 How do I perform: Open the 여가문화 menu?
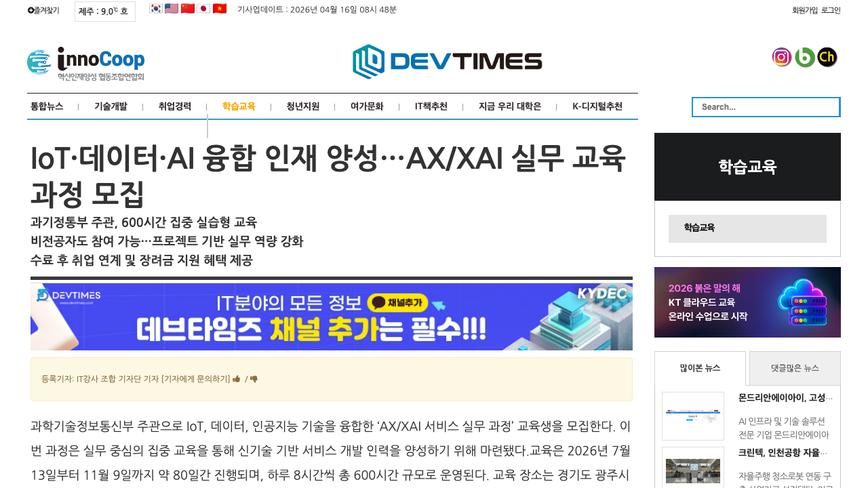[x=367, y=106]
